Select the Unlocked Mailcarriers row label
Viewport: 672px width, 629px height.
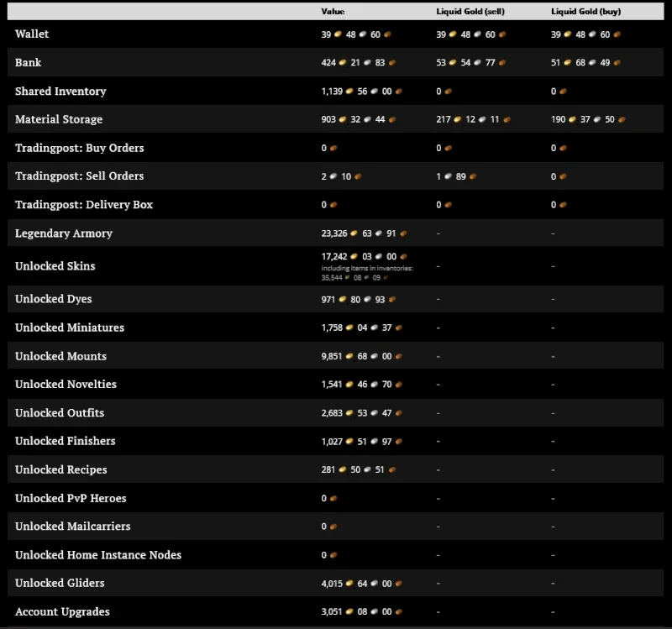click(x=73, y=527)
